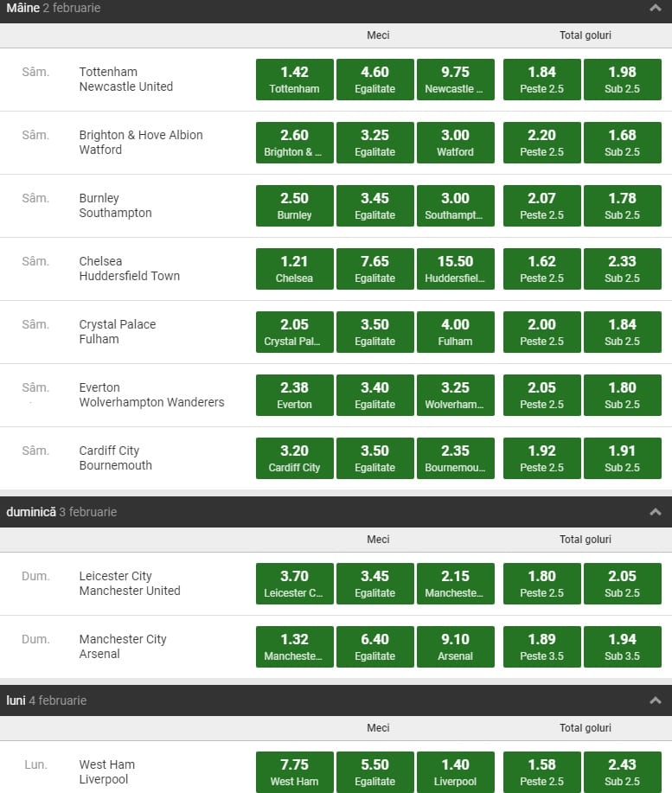Select Burnley win odds 2.50
The width and height of the screenshot is (672, 793).
click(x=294, y=206)
